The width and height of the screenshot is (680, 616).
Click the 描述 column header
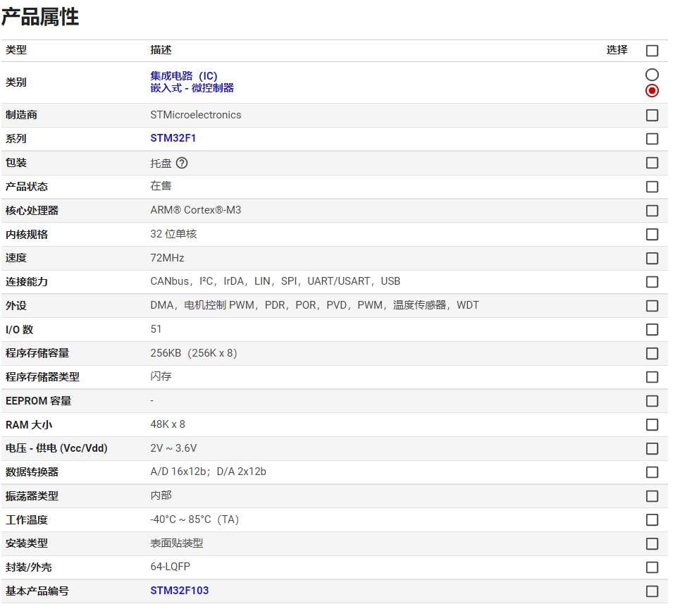pyautogui.click(x=161, y=50)
